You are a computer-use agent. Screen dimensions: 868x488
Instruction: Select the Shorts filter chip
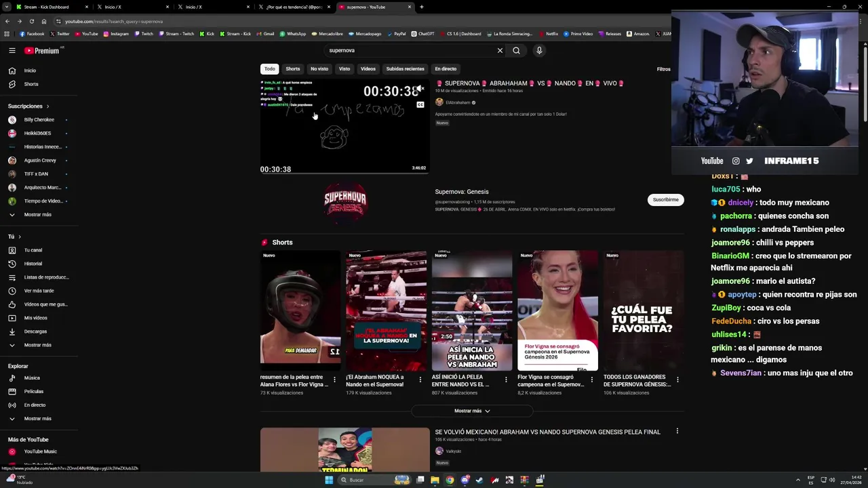pyautogui.click(x=293, y=68)
